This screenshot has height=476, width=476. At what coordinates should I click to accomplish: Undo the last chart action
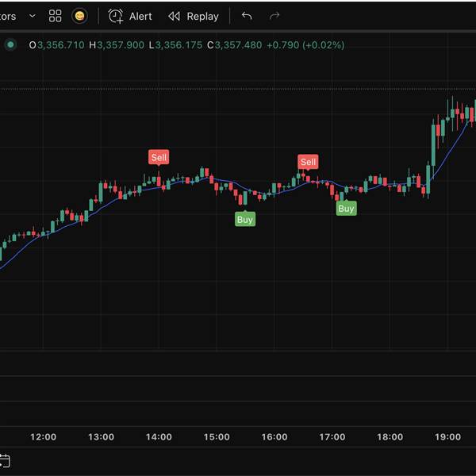pyautogui.click(x=247, y=16)
